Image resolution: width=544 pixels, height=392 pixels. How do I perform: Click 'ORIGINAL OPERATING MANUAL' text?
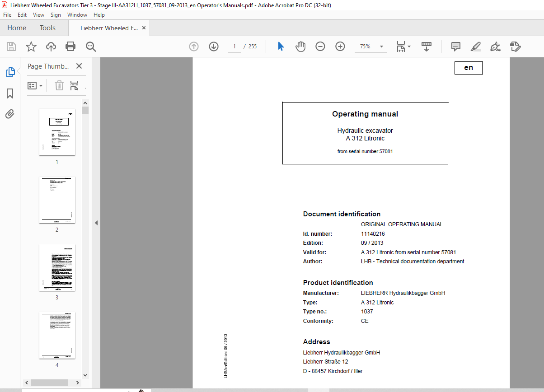pyautogui.click(x=402, y=224)
